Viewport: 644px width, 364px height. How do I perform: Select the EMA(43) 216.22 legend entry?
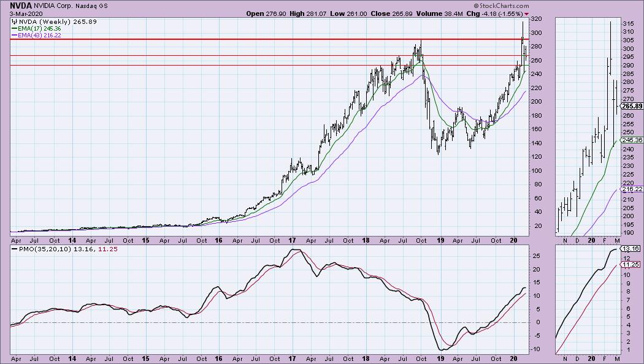tap(37, 36)
